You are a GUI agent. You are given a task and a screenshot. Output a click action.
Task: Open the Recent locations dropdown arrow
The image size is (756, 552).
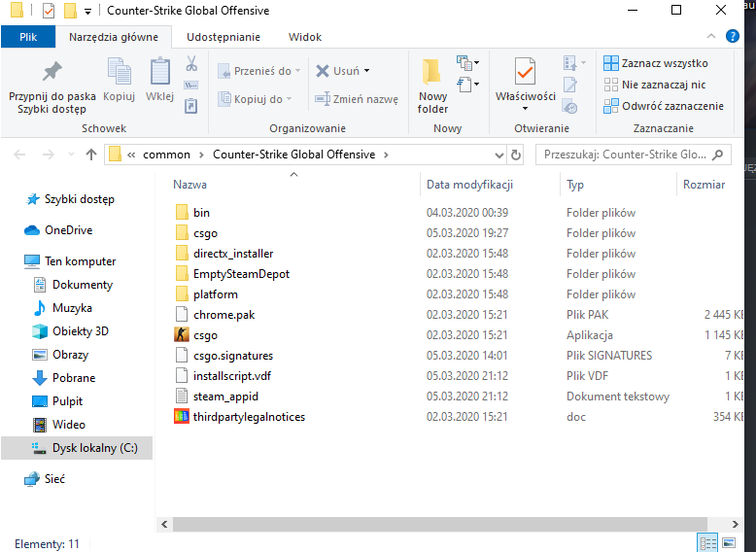71,155
